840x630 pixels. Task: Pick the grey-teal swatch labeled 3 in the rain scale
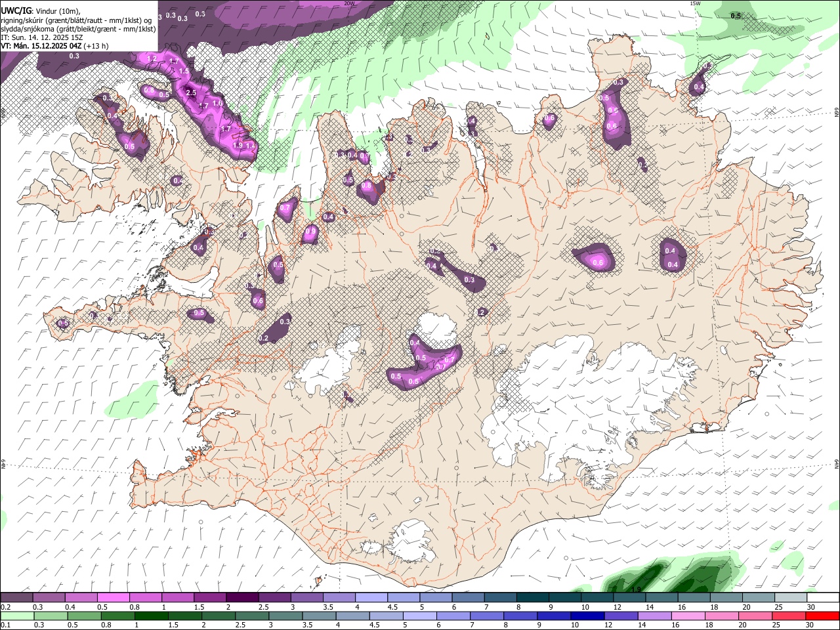(x=285, y=616)
